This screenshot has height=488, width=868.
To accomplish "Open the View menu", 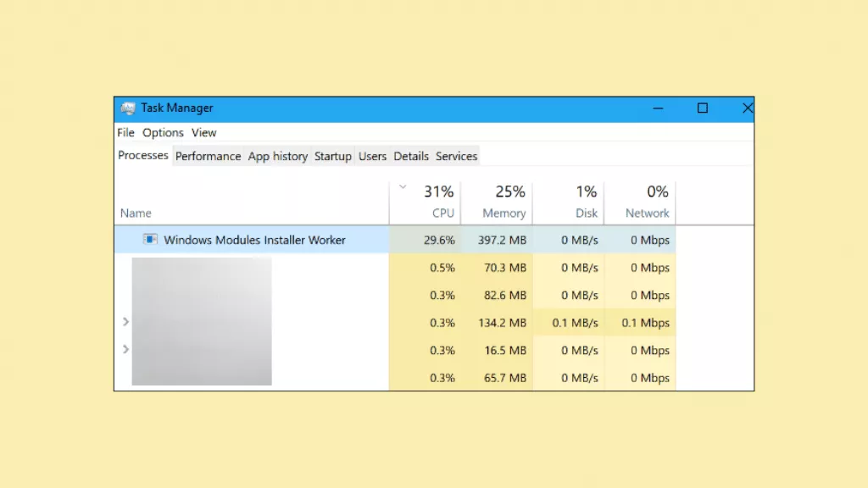I will tap(203, 133).
